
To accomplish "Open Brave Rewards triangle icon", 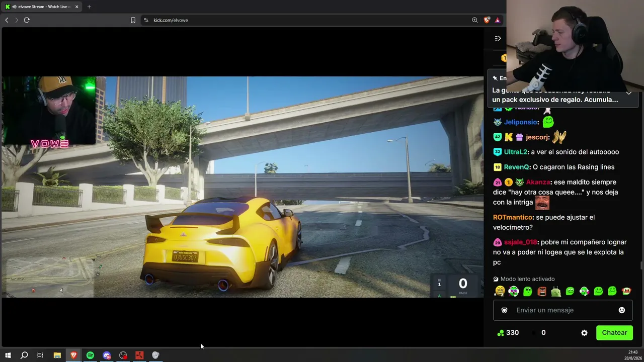I will 498,20.
